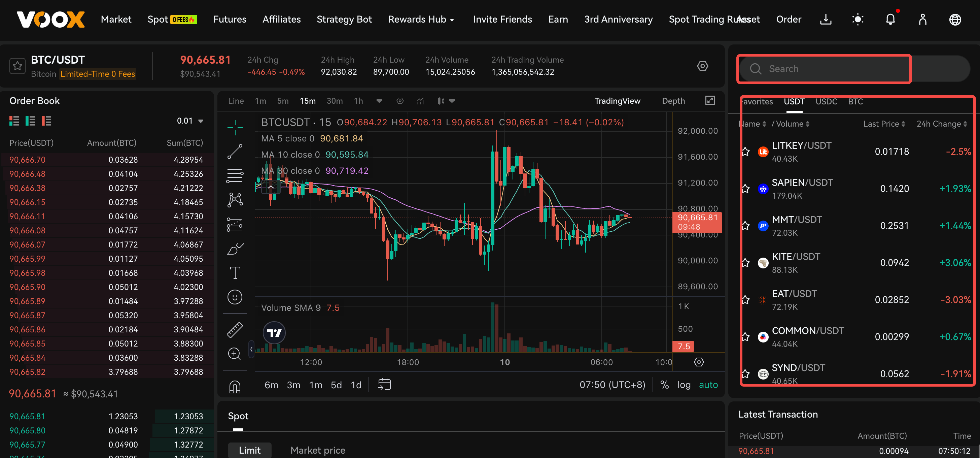Go to Invite Friends page
The width and height of the screenshot is (980, 458).
tap(502, 20)
